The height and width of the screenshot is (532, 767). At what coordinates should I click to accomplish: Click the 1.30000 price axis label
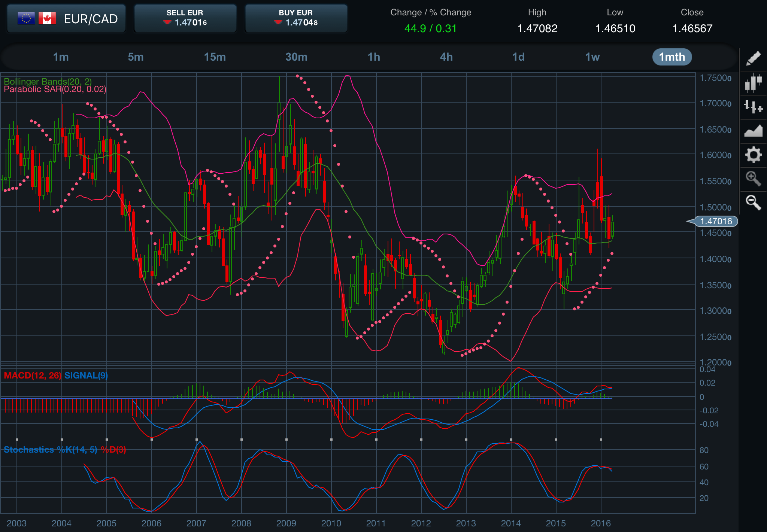(716, 311)
